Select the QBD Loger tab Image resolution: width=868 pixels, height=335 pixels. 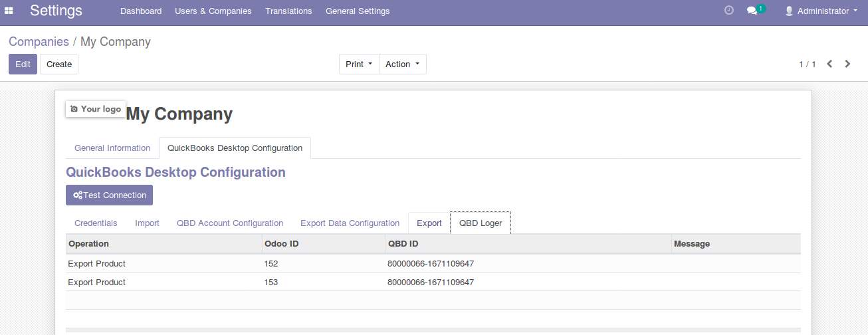pos(481,223)
